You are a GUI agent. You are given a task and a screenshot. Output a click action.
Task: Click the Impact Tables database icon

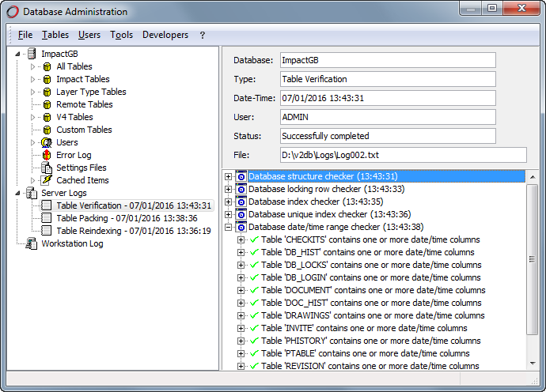click(47, 79)
